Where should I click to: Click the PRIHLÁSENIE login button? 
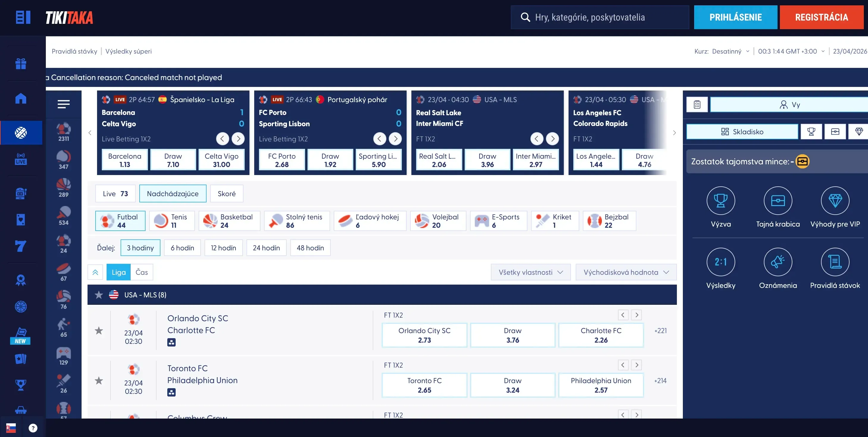click(x=735, y=17)
